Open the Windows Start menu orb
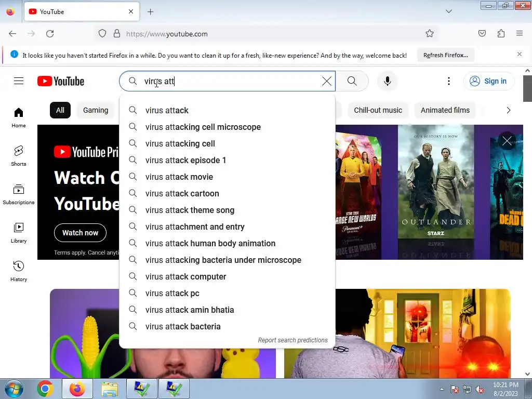 pos(14,389)
